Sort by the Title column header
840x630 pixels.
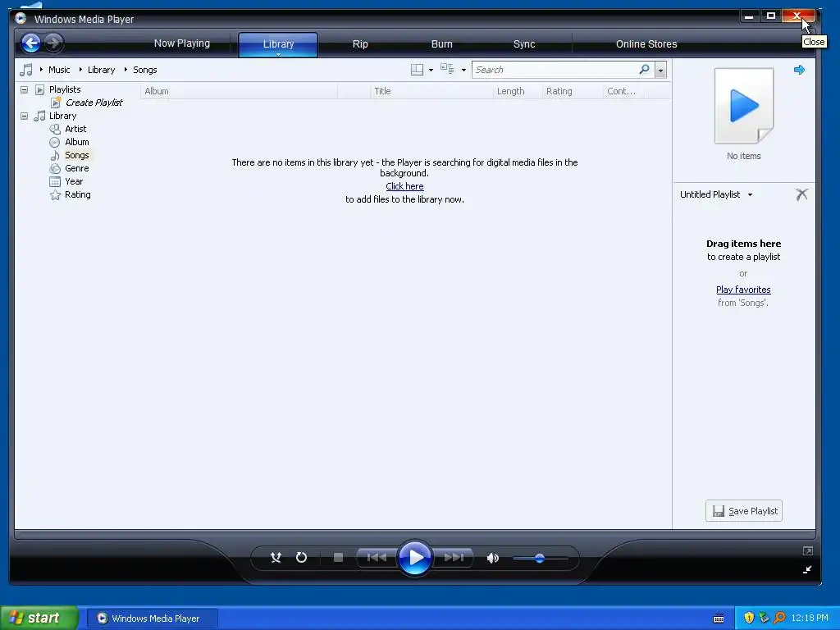431,91
